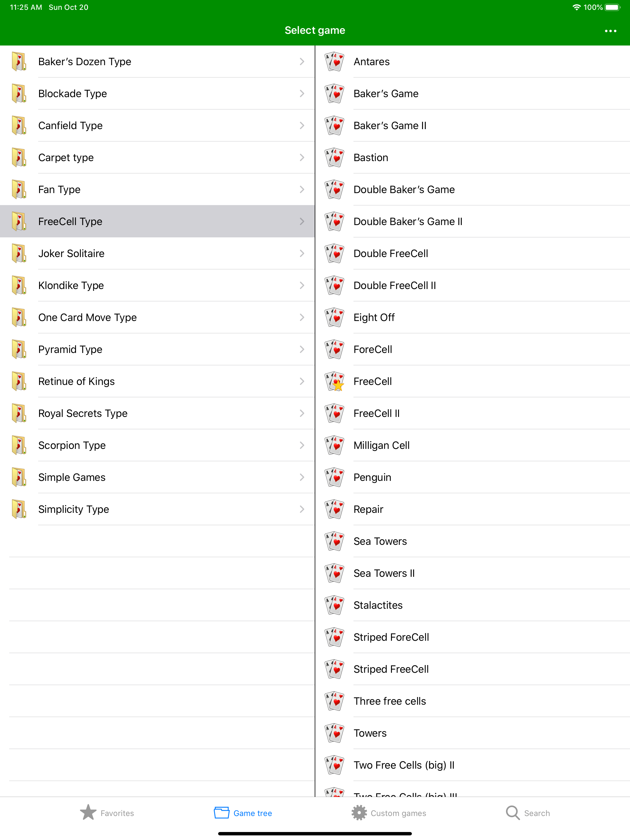This screenshot has height=840, width=630.
Task: Tap the Custom games gear icon
Action: tap(359, 813)
